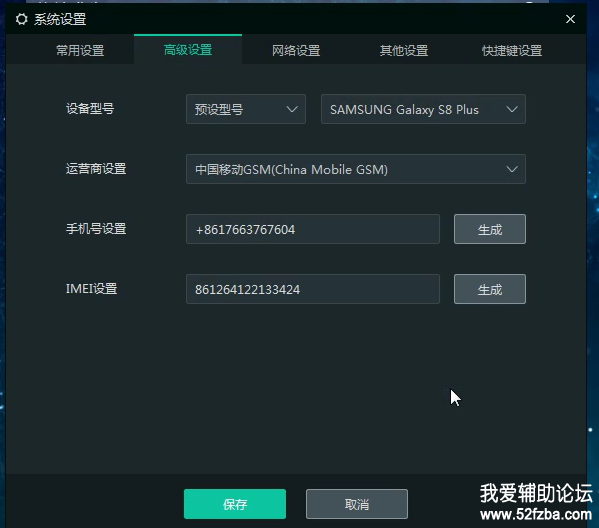Image resolution: width=599 pixels, height=528 pixels.
Task: Open the SAMSUNG Galaxy S8 Plus model dropdown
Action: [423, 109]
